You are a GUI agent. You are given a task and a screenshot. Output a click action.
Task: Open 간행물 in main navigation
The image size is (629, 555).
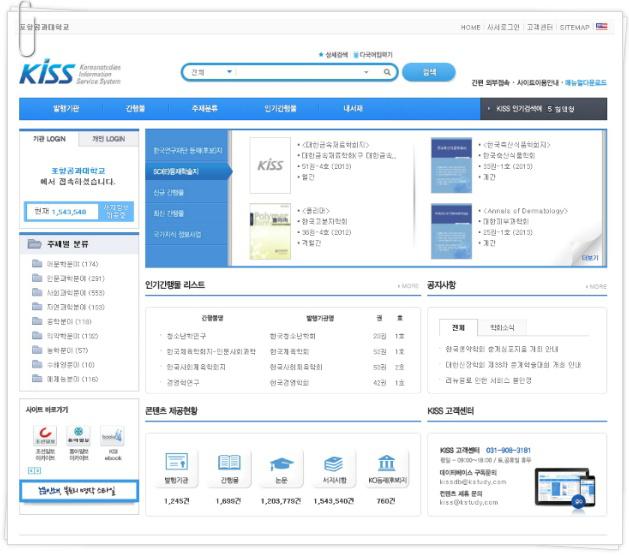point(135,108)
